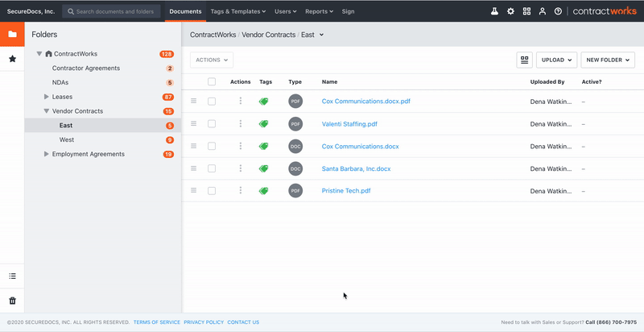Click the ContractWorks breadcrumb
This screenshot has height=332, width=644.
click(213, 35)
